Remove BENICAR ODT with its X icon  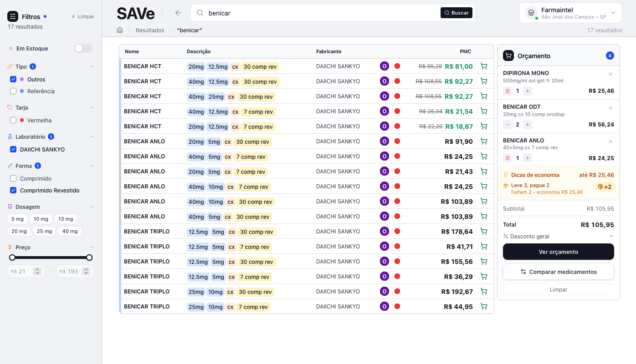(610, 108)
